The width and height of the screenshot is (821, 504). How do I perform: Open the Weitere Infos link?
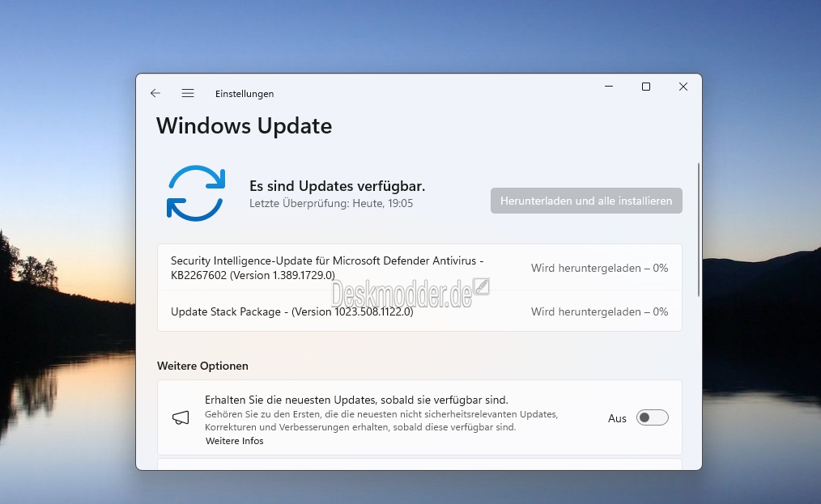point(235,441)
